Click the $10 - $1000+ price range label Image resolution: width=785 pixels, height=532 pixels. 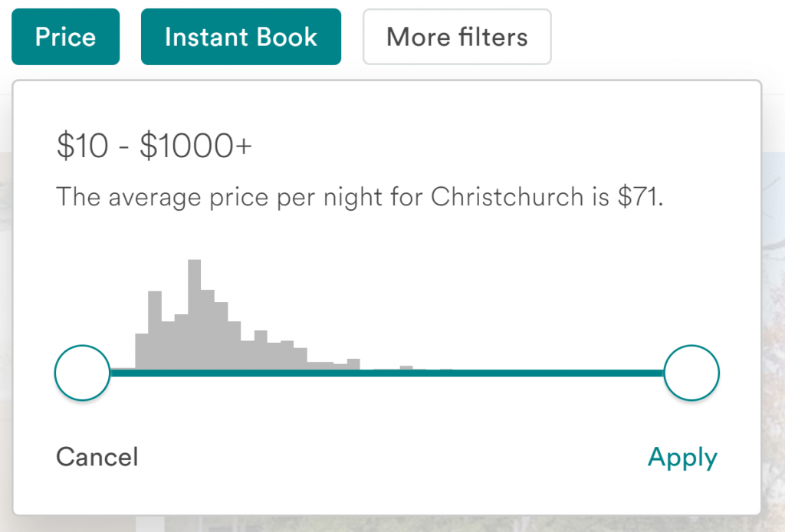(154, 146)
